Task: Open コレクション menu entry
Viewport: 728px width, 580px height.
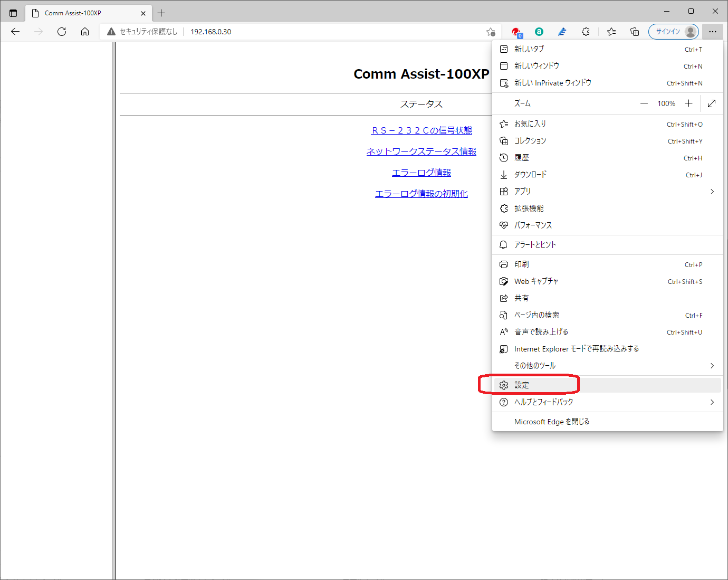Action: [607, 141]
